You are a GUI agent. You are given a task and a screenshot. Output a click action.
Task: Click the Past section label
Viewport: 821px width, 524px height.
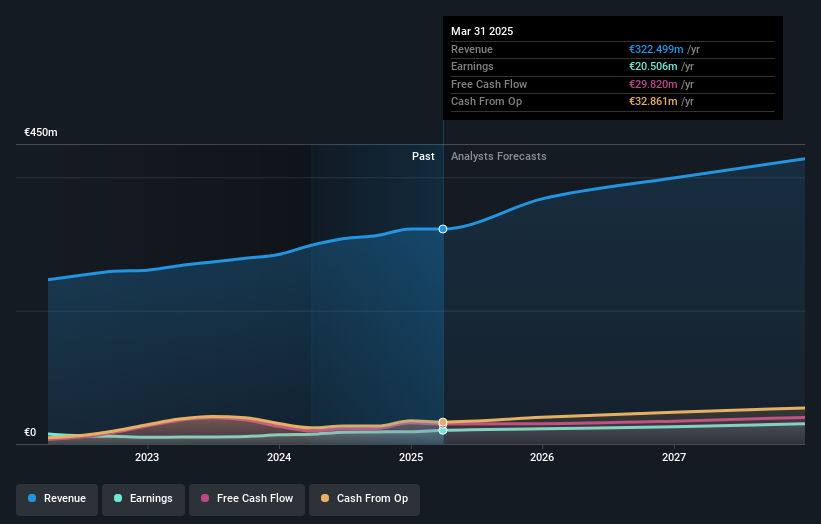coord(423,156)
